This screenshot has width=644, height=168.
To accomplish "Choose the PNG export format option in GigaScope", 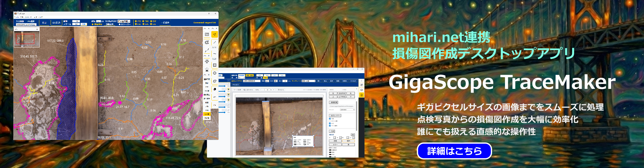I will click(x=144, y=21).
